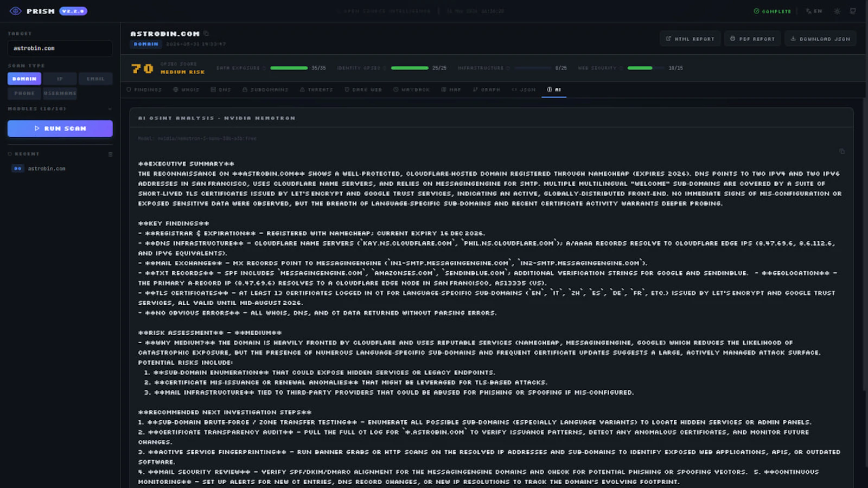Switch to the Map tab

pos(451,89)
